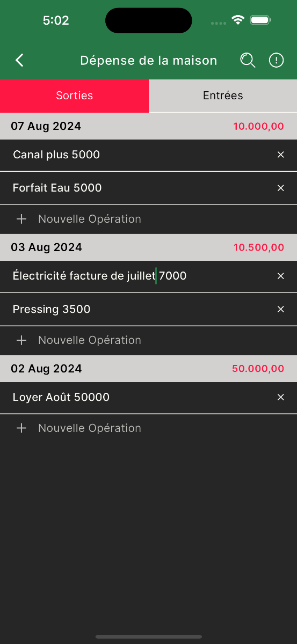This screenshot has height=644, width=297.
Task: Select the Sorties tab
Action: [74, 96]
